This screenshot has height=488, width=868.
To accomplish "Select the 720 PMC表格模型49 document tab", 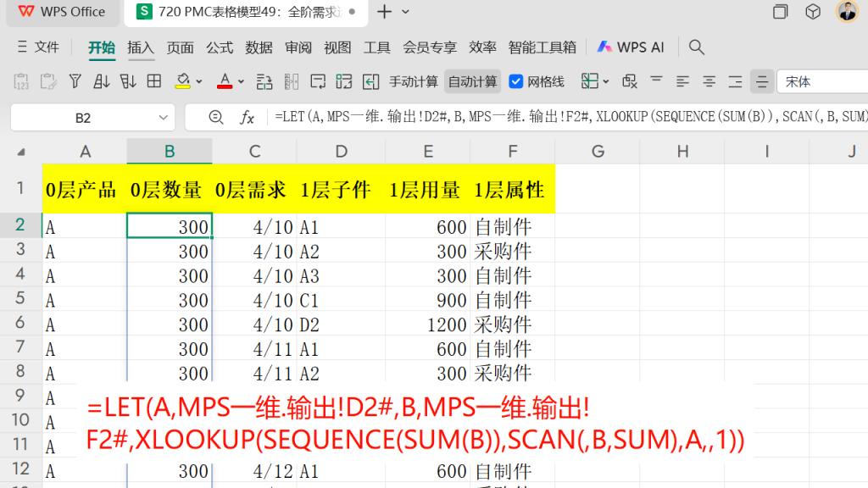I will pyautogui.click(x=246, y=12).
